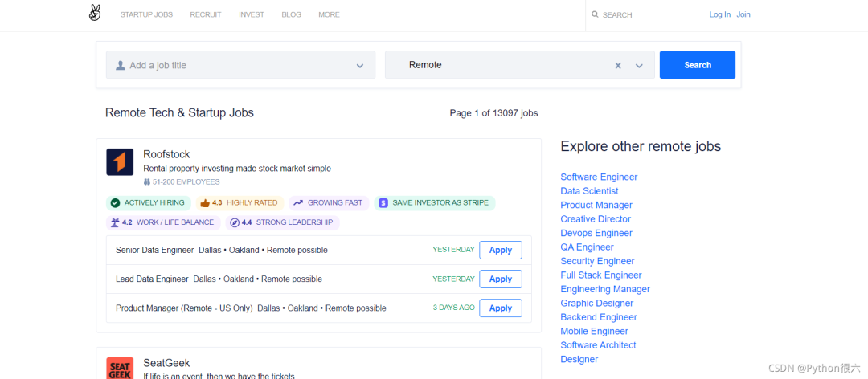
Task: Expand the job title dropdown arrow
Action: pyautogui.click(x=360, y=66)
